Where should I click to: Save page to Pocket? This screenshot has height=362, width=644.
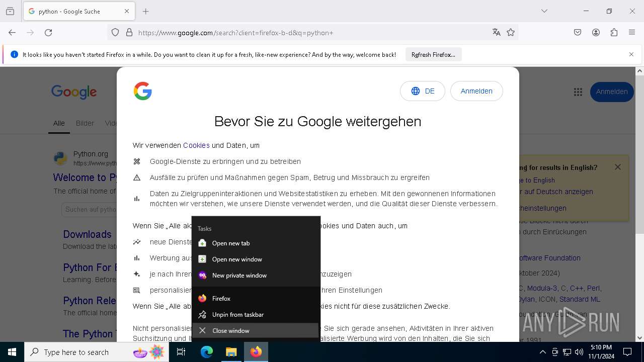[578, 33]
